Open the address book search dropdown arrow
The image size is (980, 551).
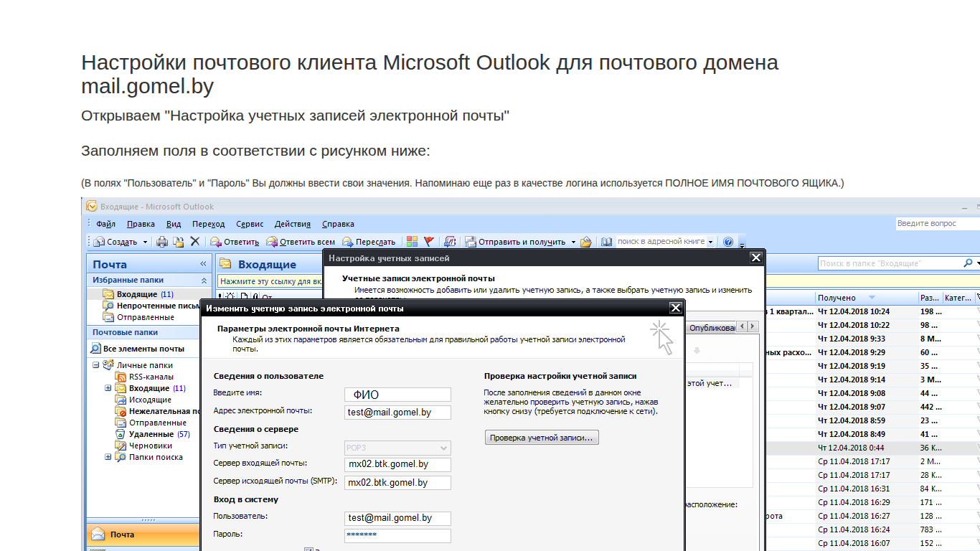tap(711, 242)
